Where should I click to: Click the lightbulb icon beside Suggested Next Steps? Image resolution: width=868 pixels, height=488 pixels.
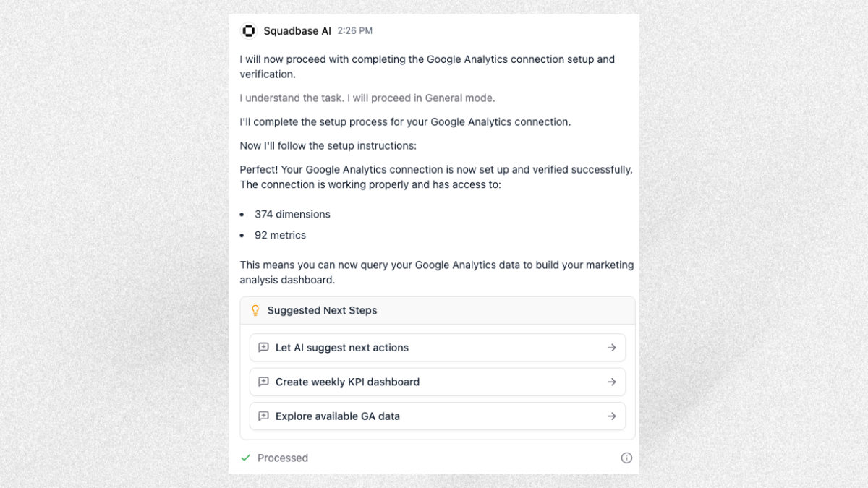(x=255, y=310)
